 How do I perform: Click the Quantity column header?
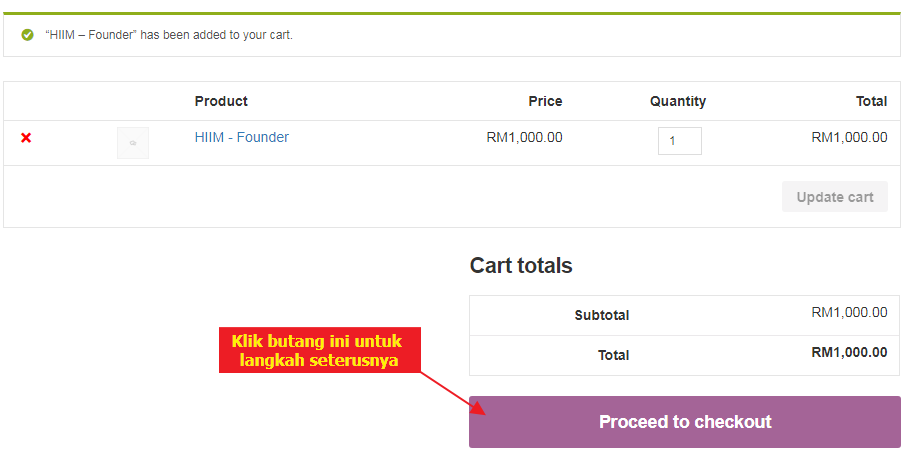point(677,101)
